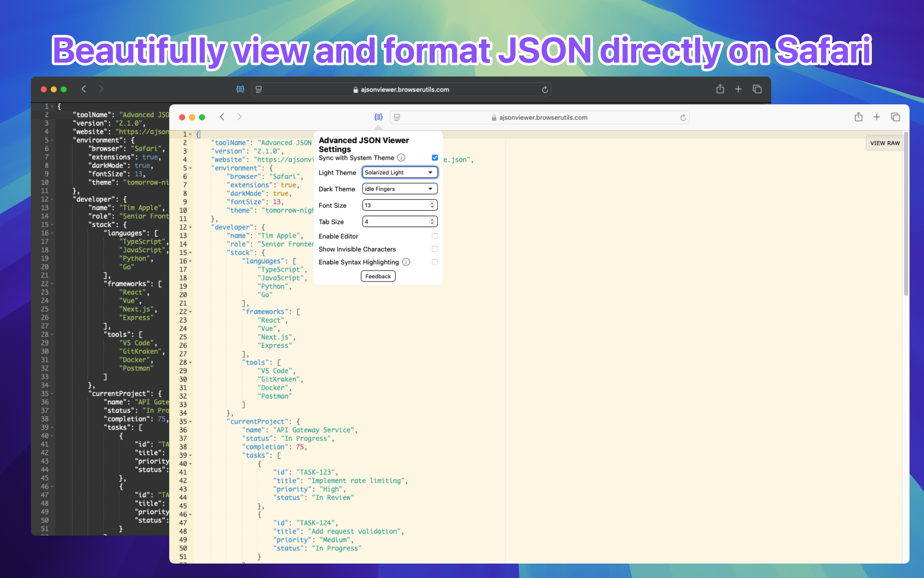The height and width of the screenshot is (578, 924).
Task: Go back in front Safari window
Action: 222,117
